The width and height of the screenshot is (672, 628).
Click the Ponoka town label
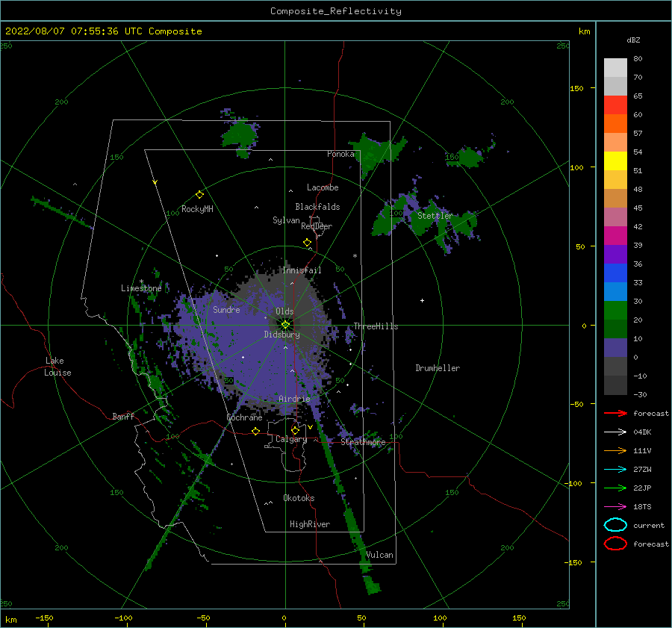click(340, 154)
